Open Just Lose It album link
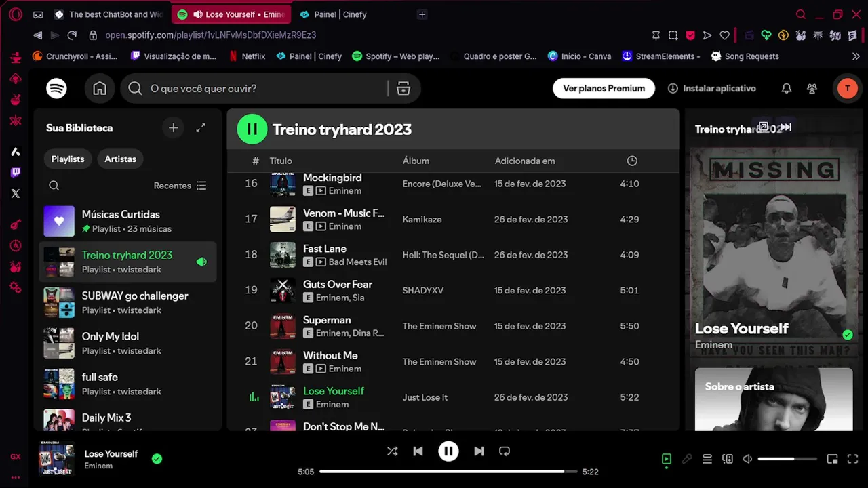Viewport: 868px width, 488px height. [425, 397]
